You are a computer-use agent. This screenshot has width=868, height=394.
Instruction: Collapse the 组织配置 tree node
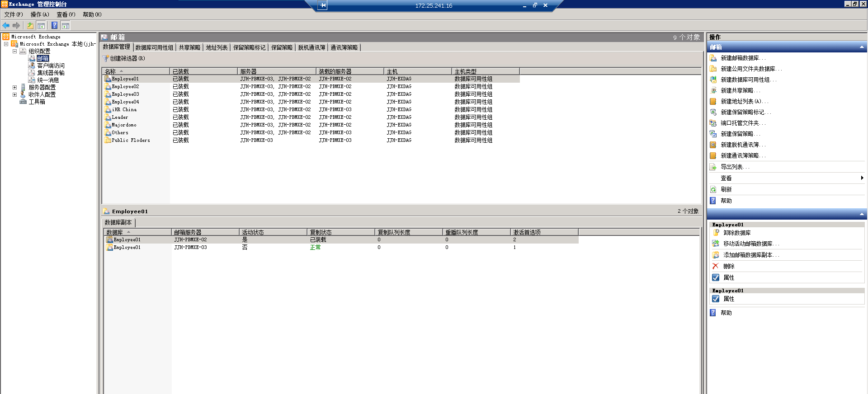coord(14,52)
